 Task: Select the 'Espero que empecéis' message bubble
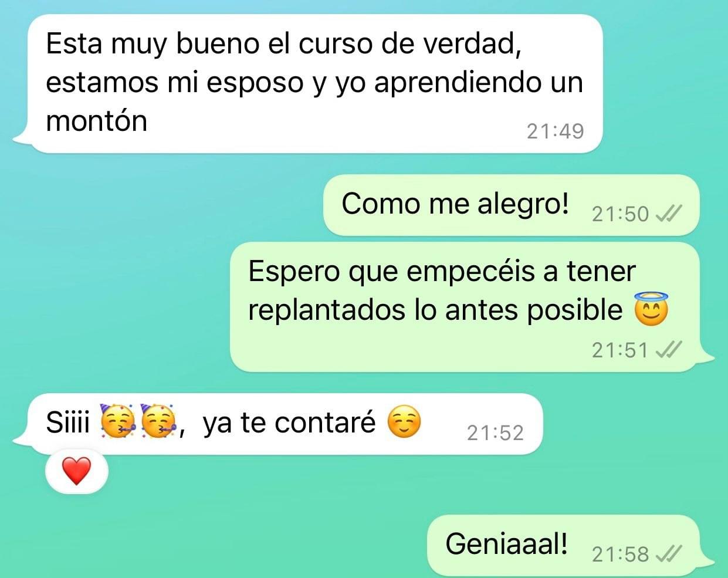[472, 307]
